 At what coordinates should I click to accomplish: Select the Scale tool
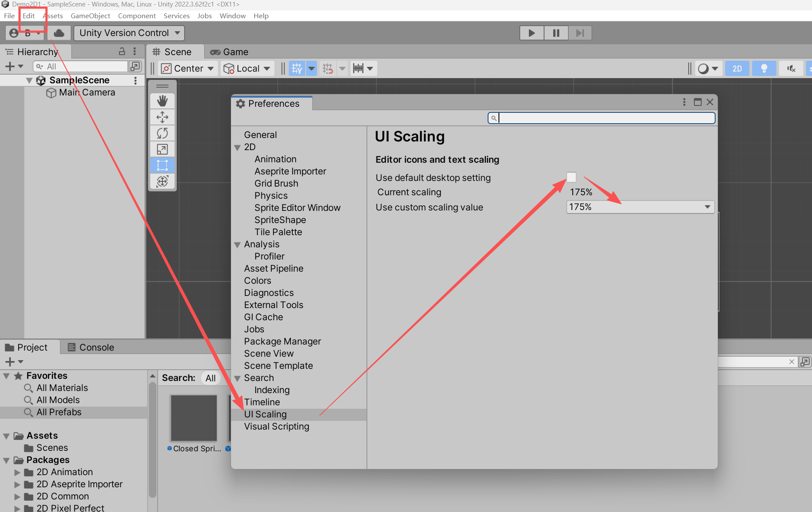[162, 149]
